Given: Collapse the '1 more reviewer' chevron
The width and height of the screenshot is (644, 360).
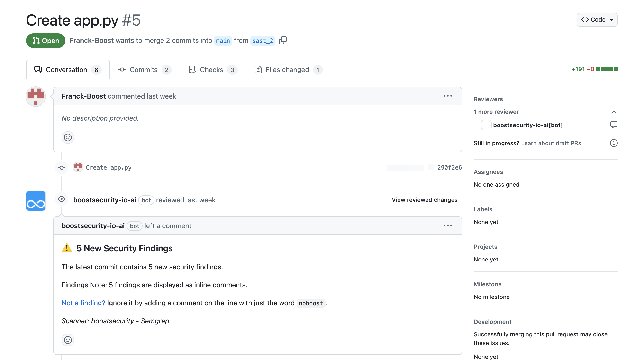Looking at the screenshot, I should [614, 112].
